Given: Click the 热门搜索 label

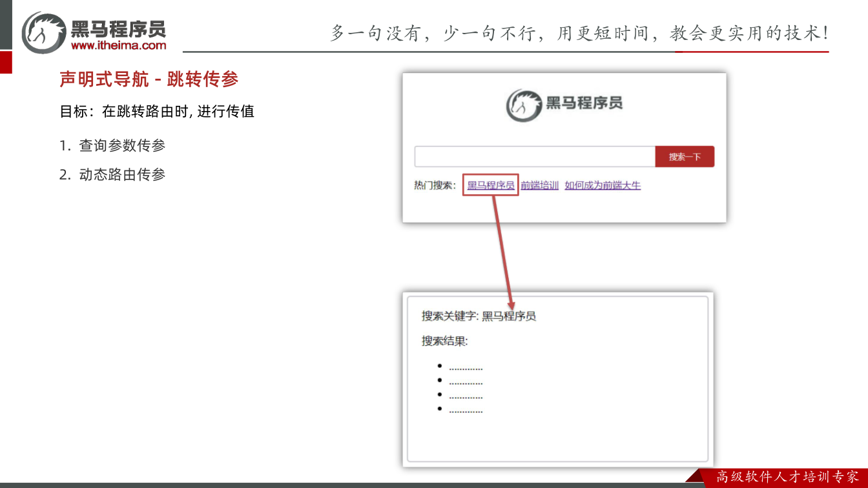Looking at the screenshot, I should [435, 185].
